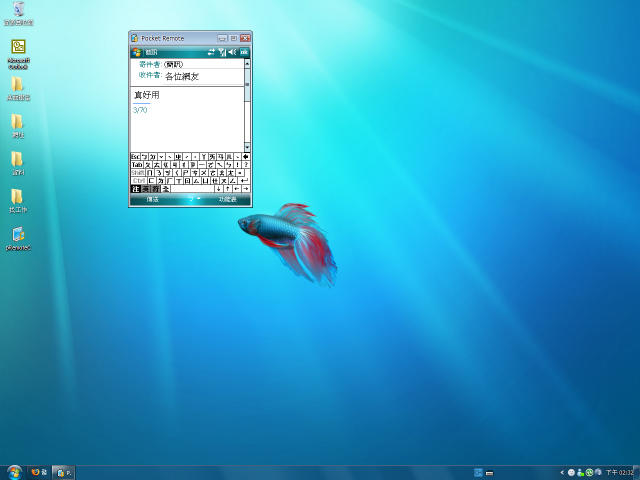
Task: Select the 注 Zhuyin input mode key
Action: tap(136, 189)
